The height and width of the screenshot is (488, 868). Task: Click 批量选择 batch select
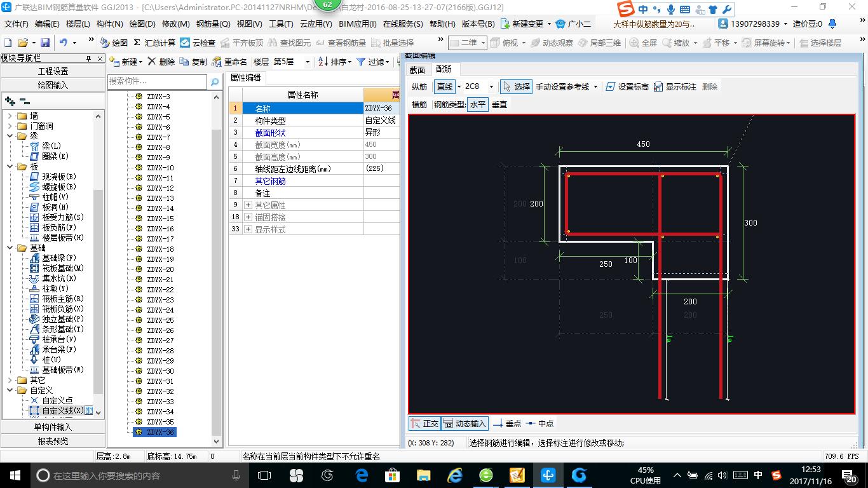click(x=392, y=43)
